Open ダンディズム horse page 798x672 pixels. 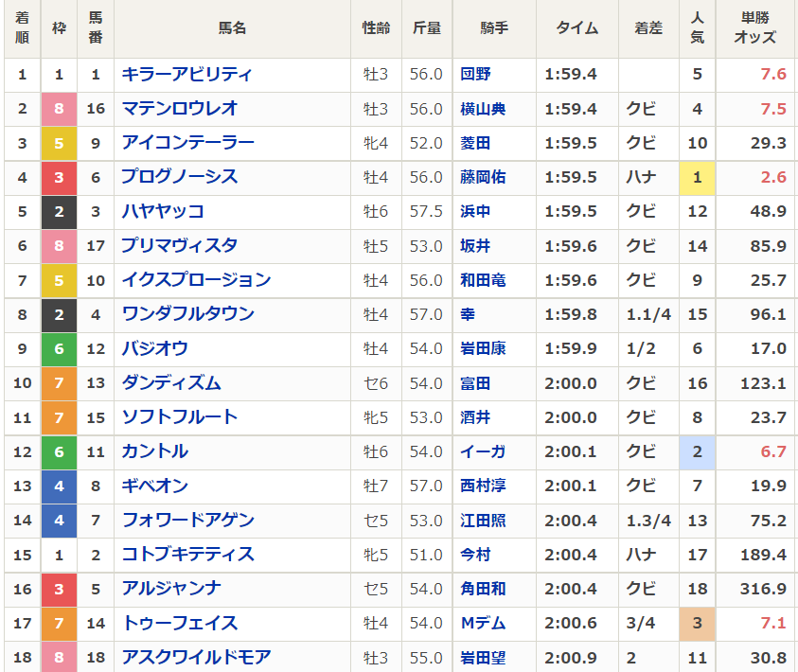click(171, 382)
